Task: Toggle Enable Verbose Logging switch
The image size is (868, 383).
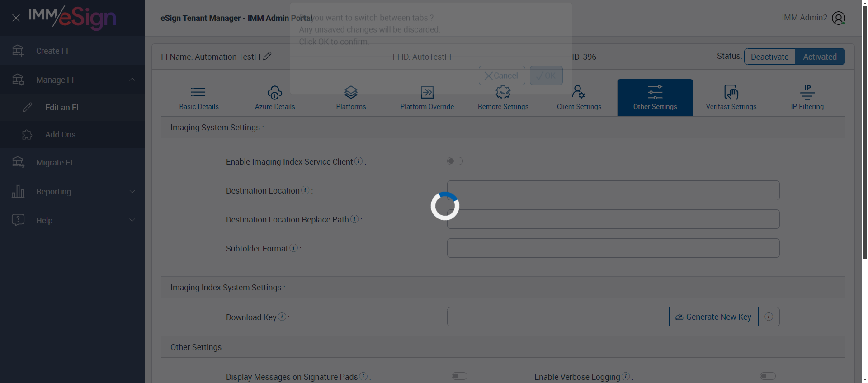Action: 768,376
